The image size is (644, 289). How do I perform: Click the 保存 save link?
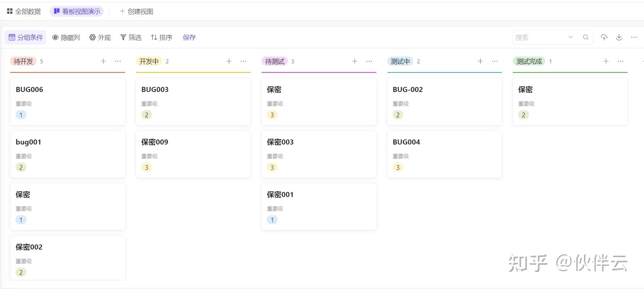(189, 37)
